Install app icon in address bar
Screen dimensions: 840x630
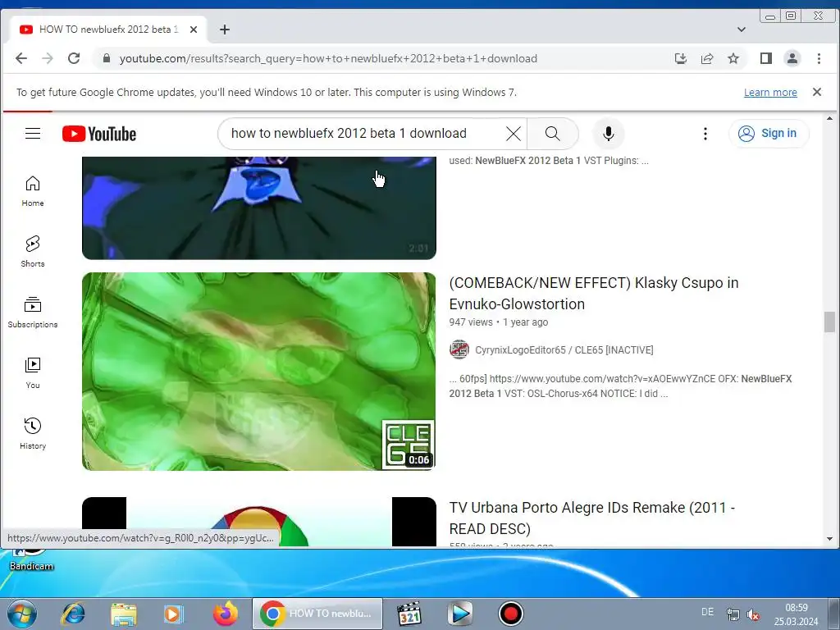pyautogui.click(x=680, y=58)
